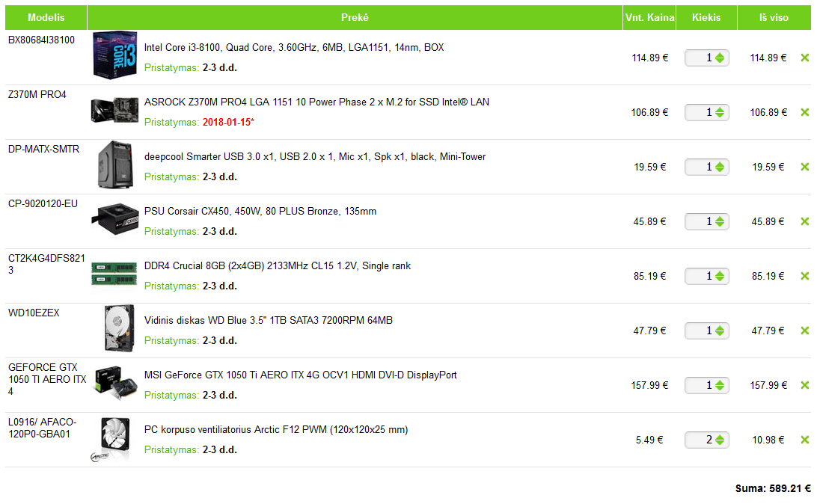Open the Vidinis diskas WD Blue product link
Image resolution: width=817 pixels, height=504 pixels.
coord(269,321)
